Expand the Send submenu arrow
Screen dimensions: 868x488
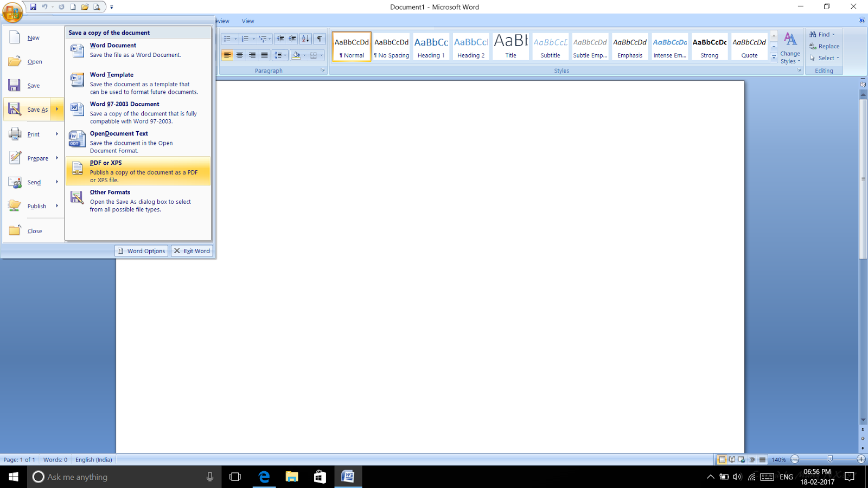tap(57, 182)
